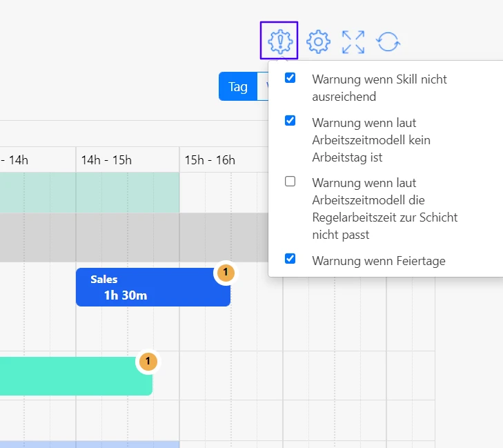503x448 pixels.
Task: Enable the 'Regelarbeitszeit zur Schicht' warning checkbox
Action: [290, 182]
